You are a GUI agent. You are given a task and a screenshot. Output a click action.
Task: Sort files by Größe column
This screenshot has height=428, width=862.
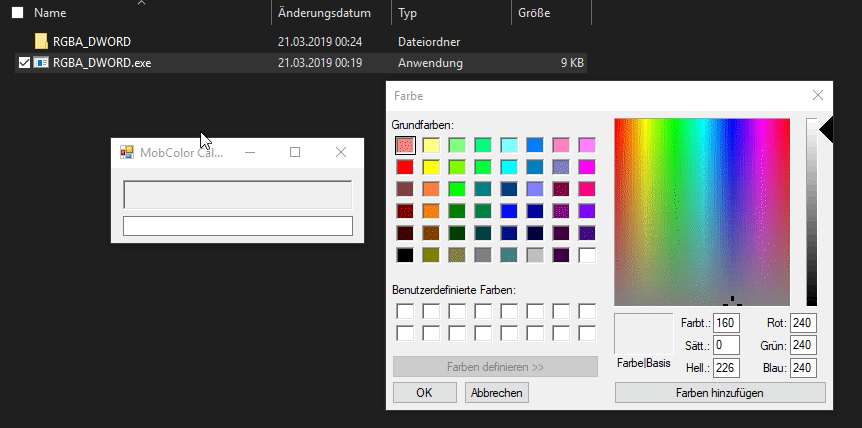534,13
